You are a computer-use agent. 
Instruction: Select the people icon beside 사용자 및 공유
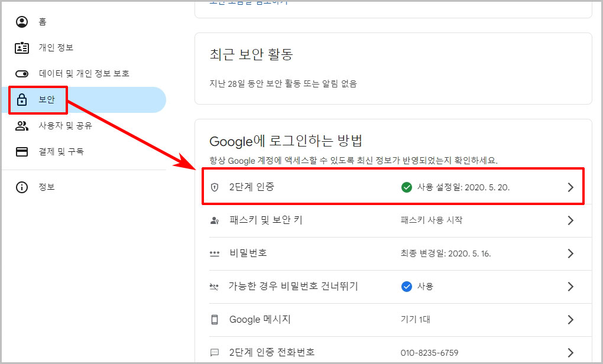(x=21, y=126)
